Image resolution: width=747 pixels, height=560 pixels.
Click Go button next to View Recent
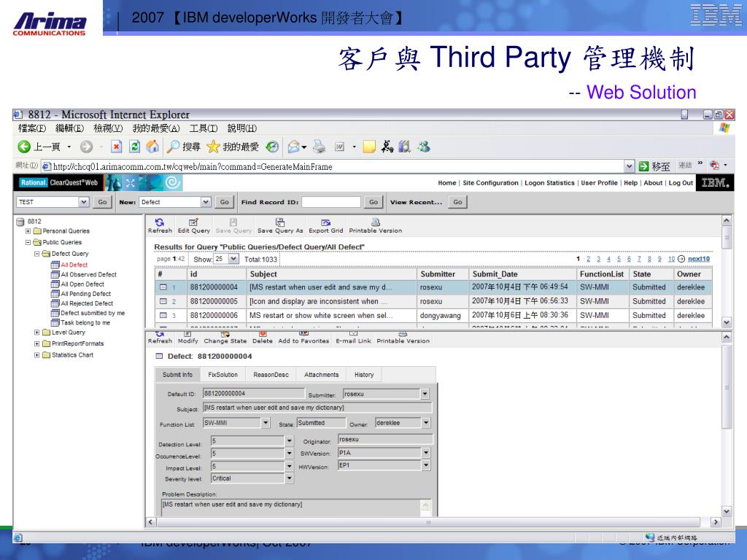point(457,202)
